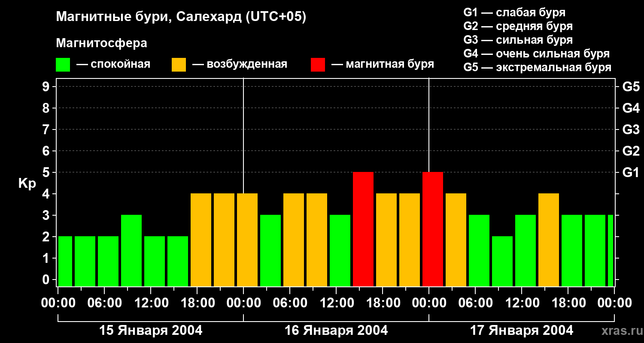
Task: Click the 12:00 tick label of 15 Января
Action: click(151, 303)
